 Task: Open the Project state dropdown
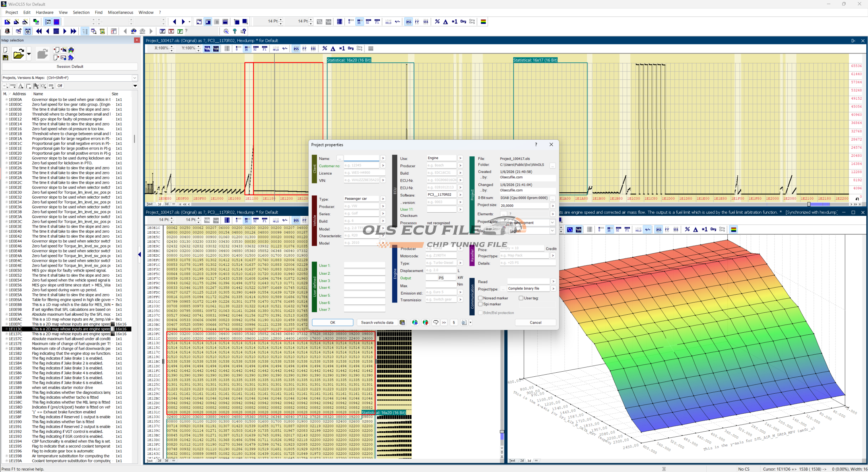tap(552, 223)
